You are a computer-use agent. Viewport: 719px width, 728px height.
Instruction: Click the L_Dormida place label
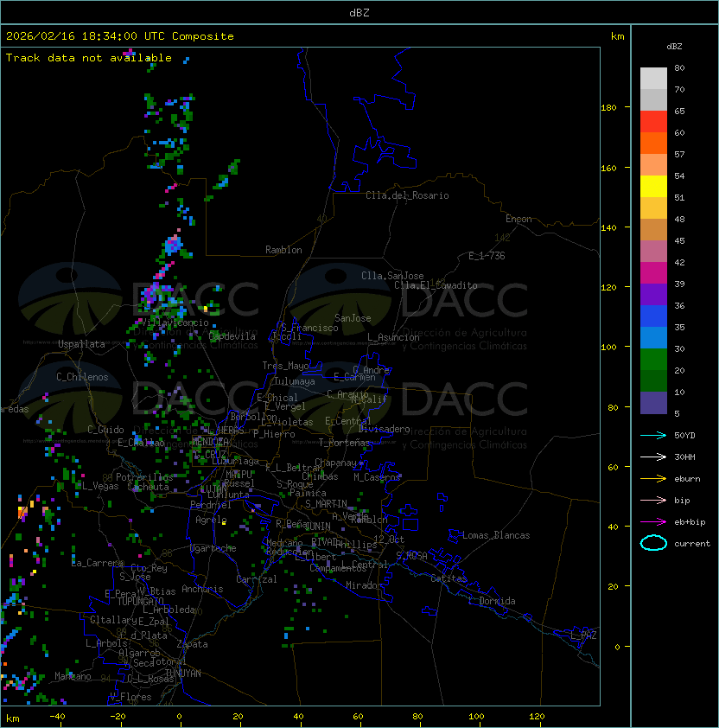(x=492, y=601)
